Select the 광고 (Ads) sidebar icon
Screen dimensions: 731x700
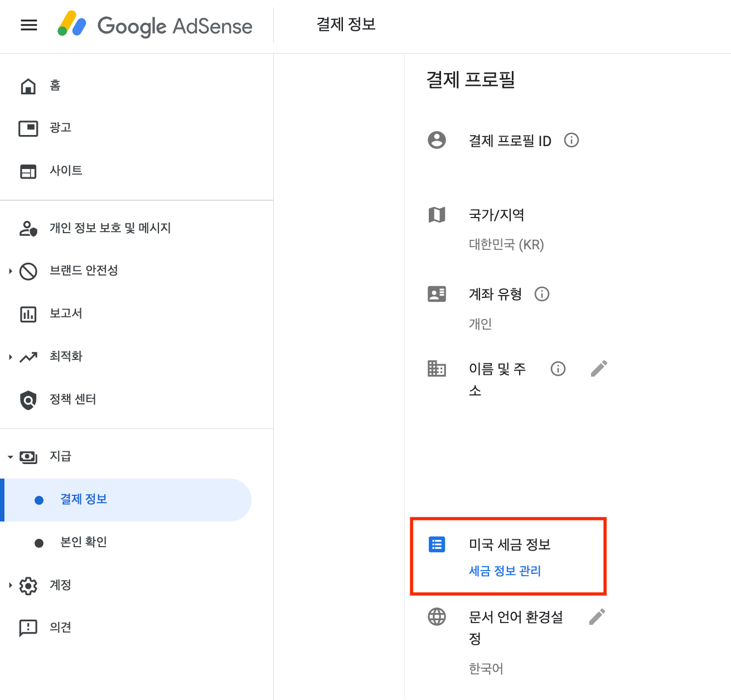(x=28, y=128)
